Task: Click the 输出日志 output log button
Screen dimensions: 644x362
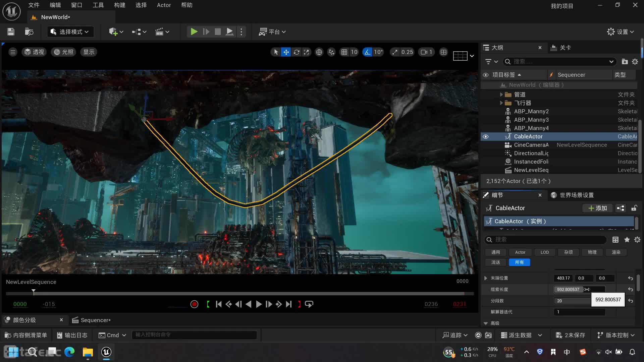Action: pos(72,335)
